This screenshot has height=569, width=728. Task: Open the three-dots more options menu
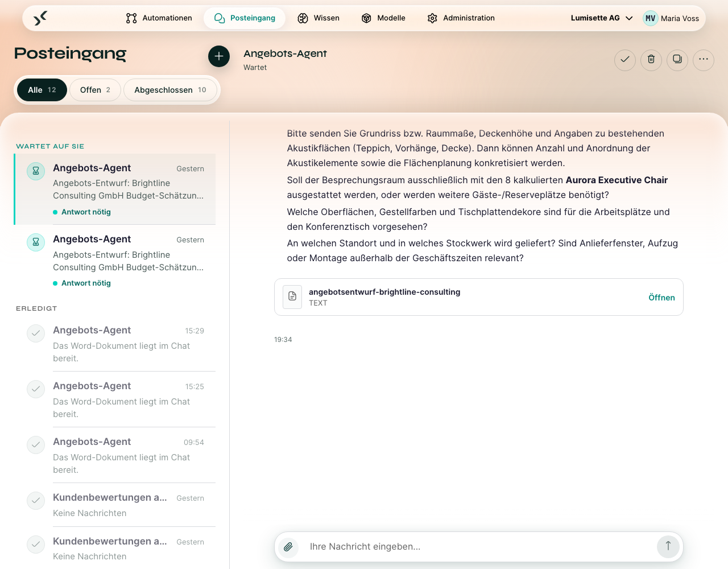pos(704,59)
